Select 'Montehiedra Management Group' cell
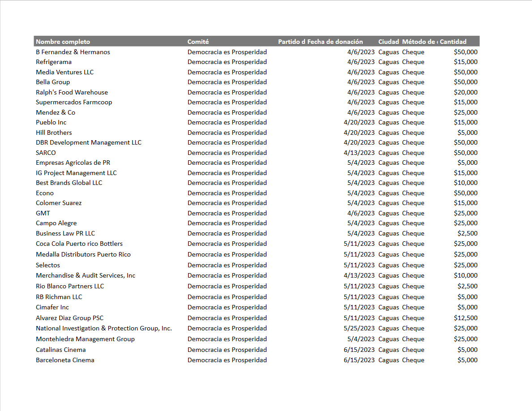The height and width of the screenshot is (411, 532). (x=85, y=339)
